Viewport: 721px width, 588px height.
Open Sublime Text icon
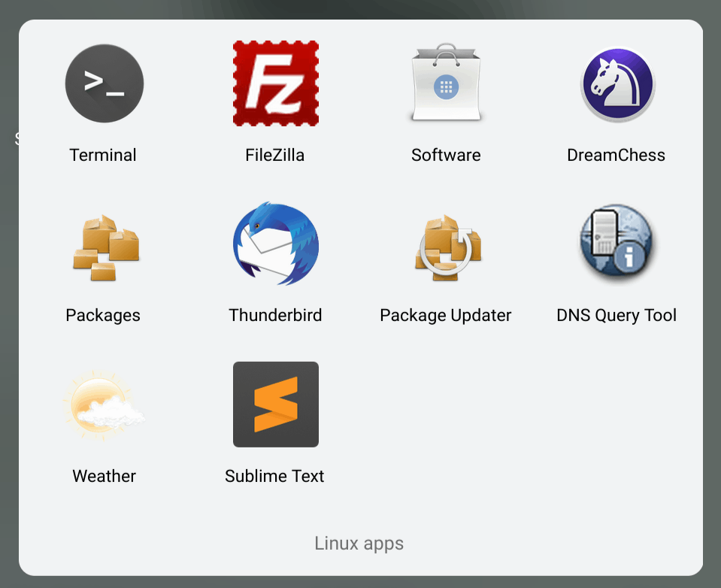[276, 404]
